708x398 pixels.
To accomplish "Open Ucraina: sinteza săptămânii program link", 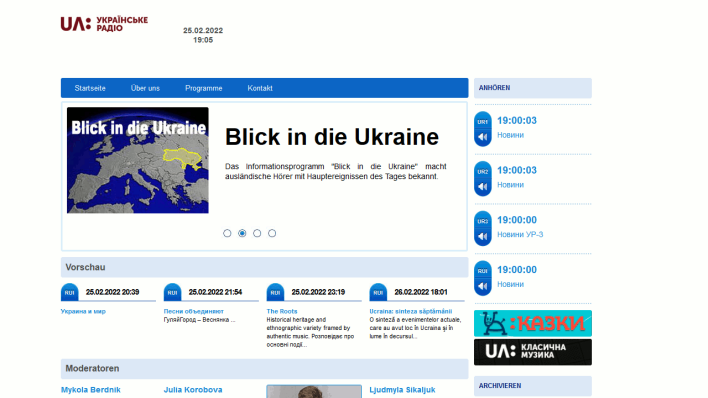I will pyautogui.click(x=411, y=311).
